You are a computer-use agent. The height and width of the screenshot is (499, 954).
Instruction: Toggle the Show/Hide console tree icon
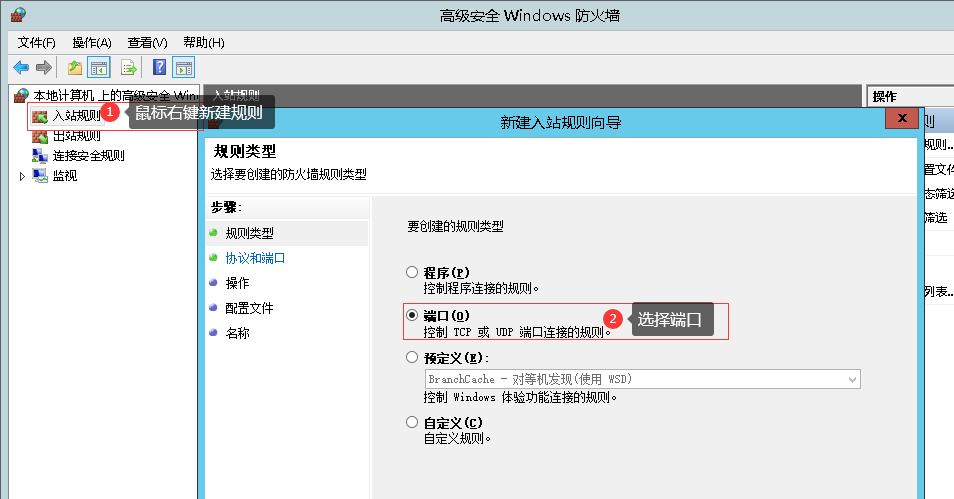[x=98, y=68]
